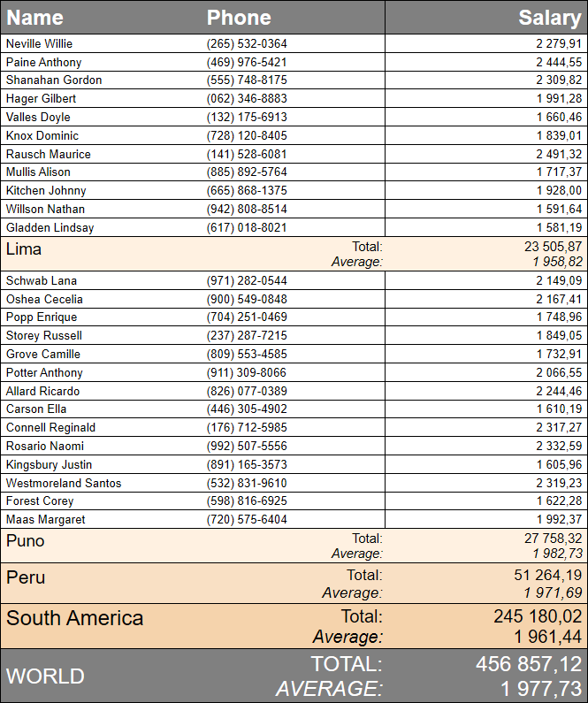
Task: Click the Salary column header
Action: [549, 18]
